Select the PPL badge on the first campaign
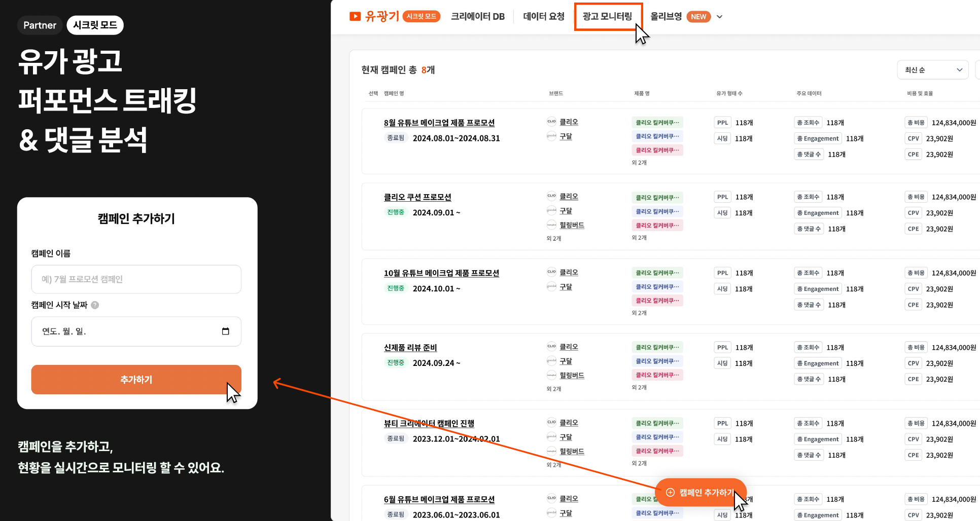The image size is (980, 521). [722, 122]
